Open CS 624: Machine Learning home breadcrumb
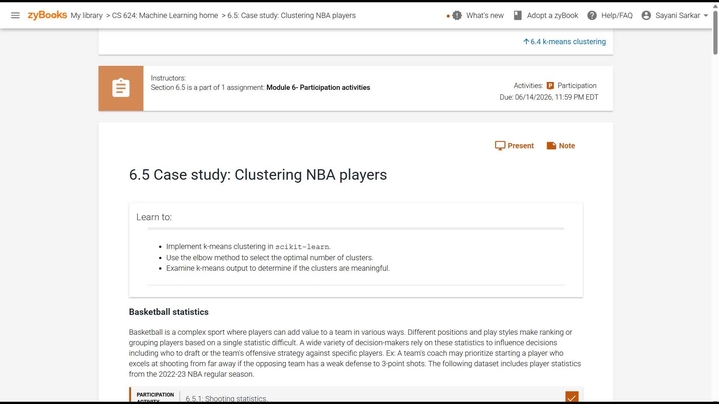This screenshot has height=404, width=719. click(x=167, y=15)
